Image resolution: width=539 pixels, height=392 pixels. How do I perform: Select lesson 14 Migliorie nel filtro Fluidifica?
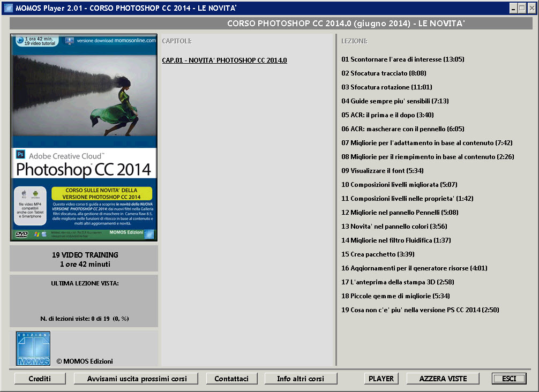pos(396,240)
